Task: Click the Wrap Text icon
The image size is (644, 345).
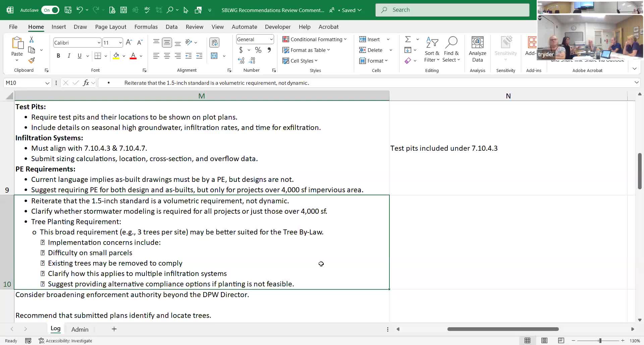Action: click(x=214, y=43)
